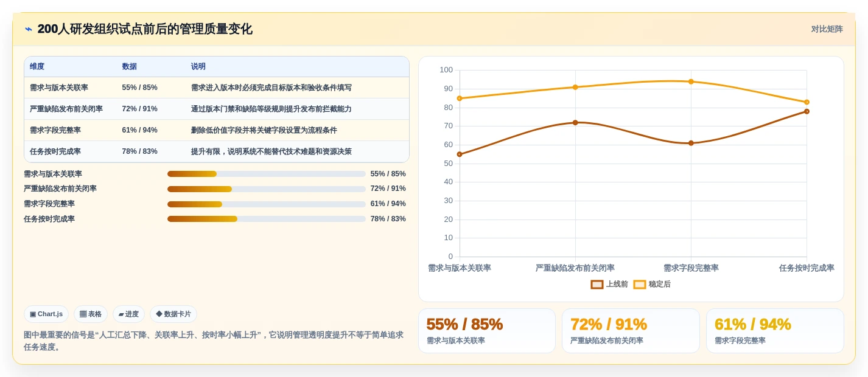Screen dimensions: 868x377
Task: Click the 需求与版本关联率 progress bar
Action: (x=267, y=174)
